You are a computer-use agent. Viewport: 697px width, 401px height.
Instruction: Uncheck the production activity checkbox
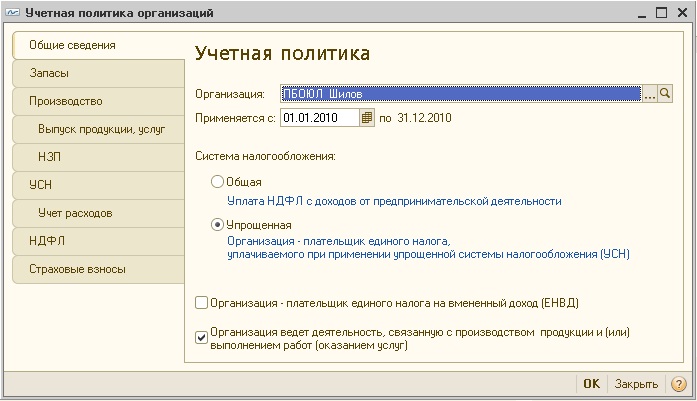point(202,337)
